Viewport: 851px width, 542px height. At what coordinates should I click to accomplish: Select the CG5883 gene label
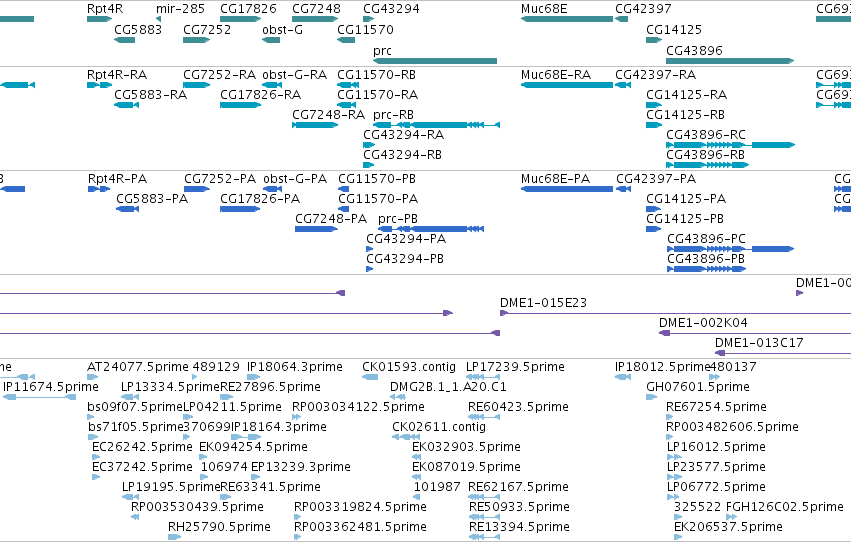click(x=138, y=29)
